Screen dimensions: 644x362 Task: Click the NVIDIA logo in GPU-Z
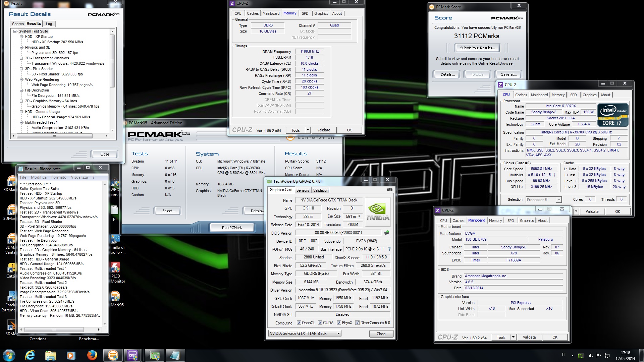point(377,211)
